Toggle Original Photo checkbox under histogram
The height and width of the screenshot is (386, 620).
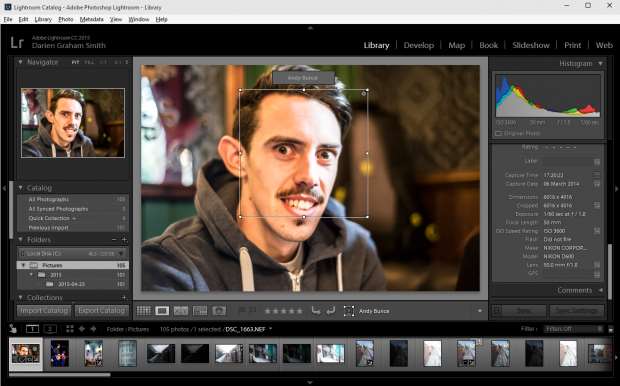coord(498,134)
